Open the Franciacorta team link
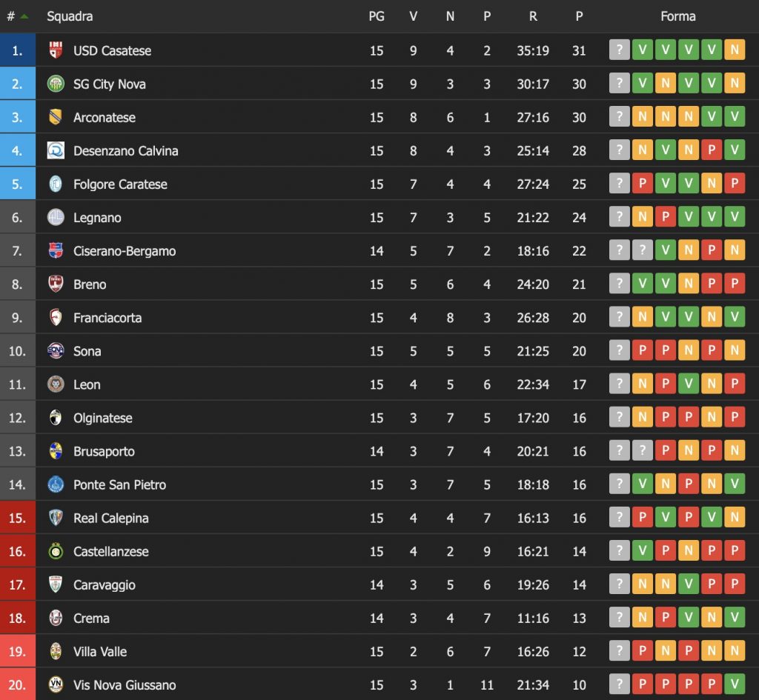Screen dimensions: 759x700 tap(107, 318)
